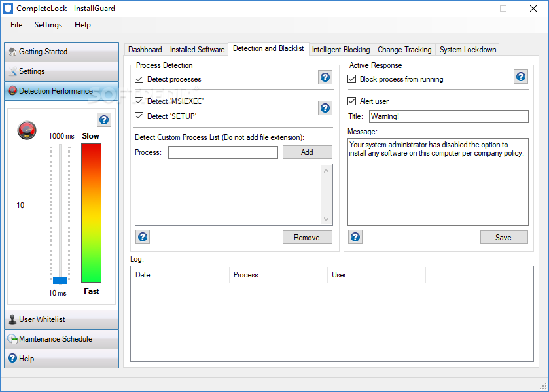Viewport: 549px width, 392px height.
Task: Expand the Settings sidebar section
Action: coord(62,71)
